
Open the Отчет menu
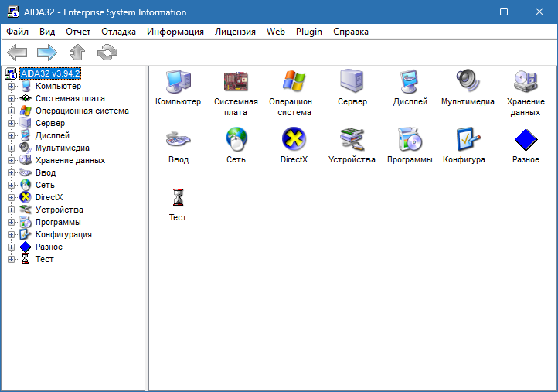(78, 32)
